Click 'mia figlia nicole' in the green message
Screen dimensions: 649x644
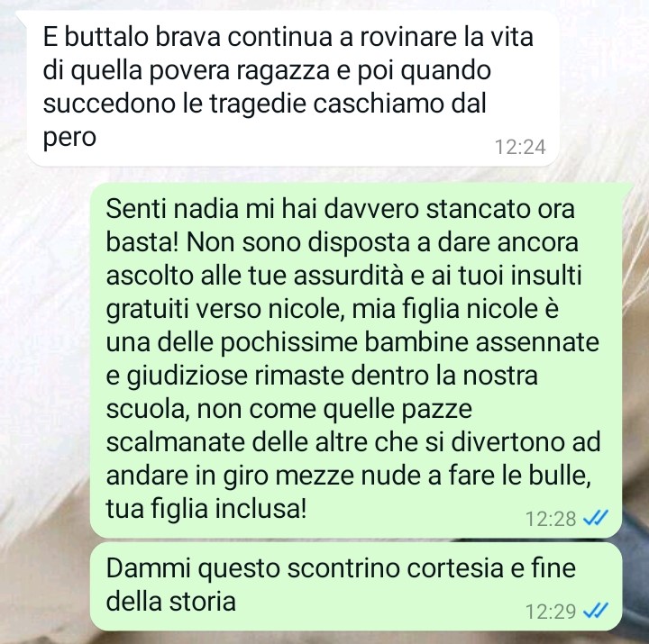(447, 309)
